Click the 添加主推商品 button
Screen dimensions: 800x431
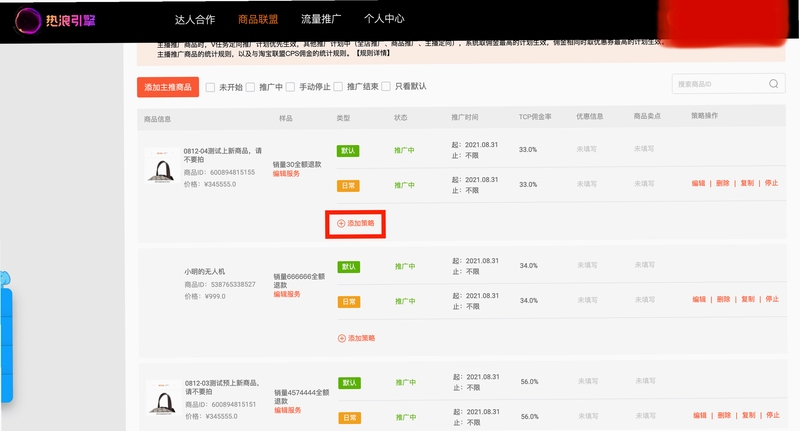168,87
